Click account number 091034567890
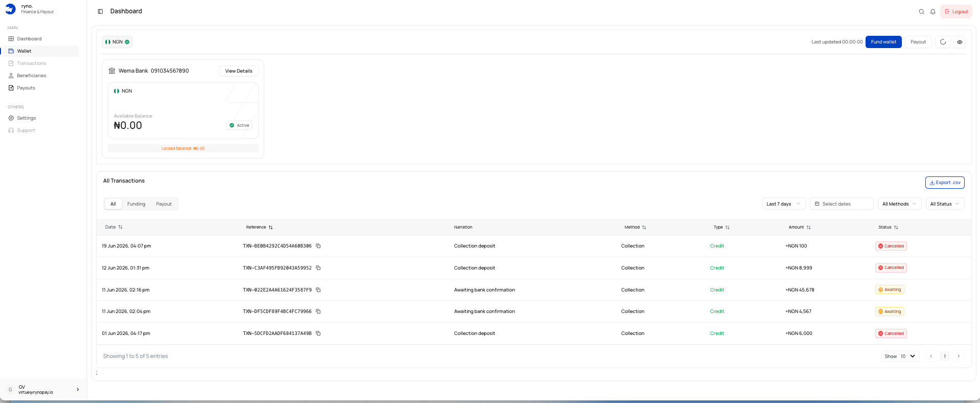The width and height of the screenshot is (980, 403). [x=170, y=71]
